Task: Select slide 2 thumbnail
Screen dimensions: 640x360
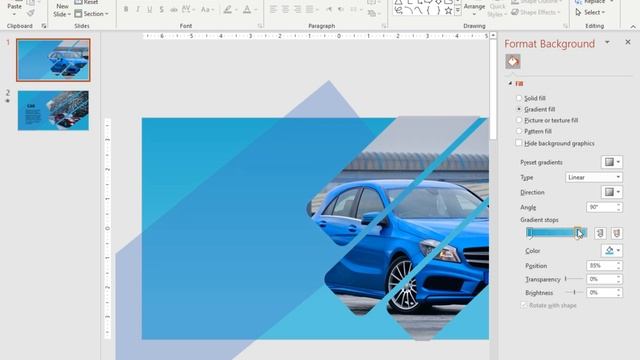Action: point(53,111)
